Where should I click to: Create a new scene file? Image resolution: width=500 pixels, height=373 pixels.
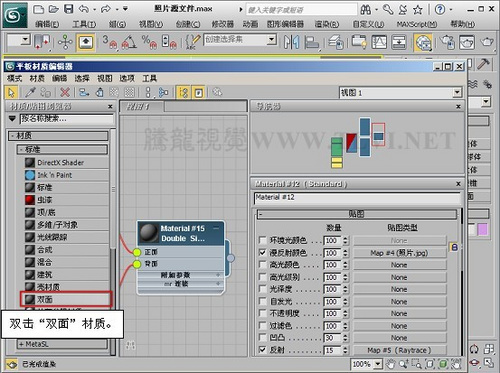[39, 9]
